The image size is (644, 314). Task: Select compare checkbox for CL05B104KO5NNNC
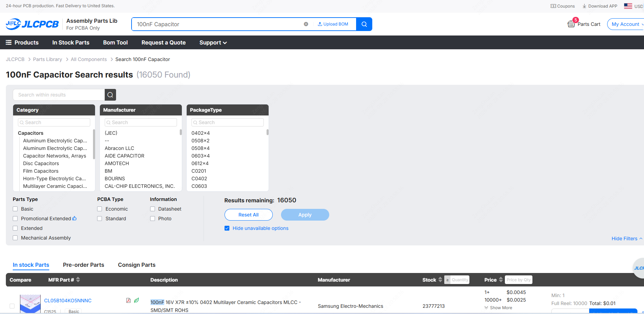12,306
